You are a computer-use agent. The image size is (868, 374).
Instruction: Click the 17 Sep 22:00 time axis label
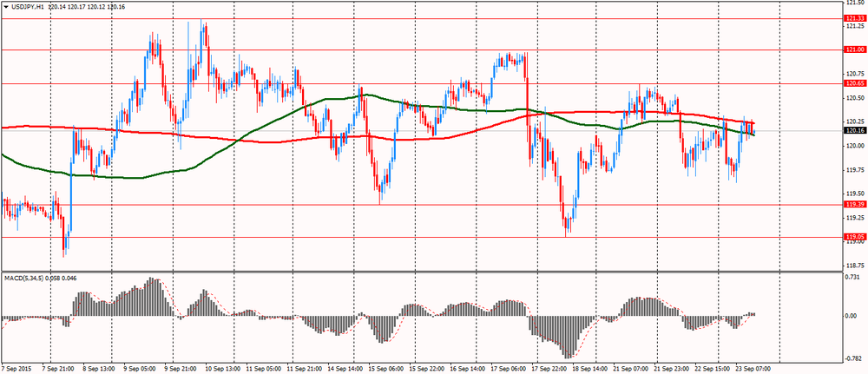click(548, 368)
